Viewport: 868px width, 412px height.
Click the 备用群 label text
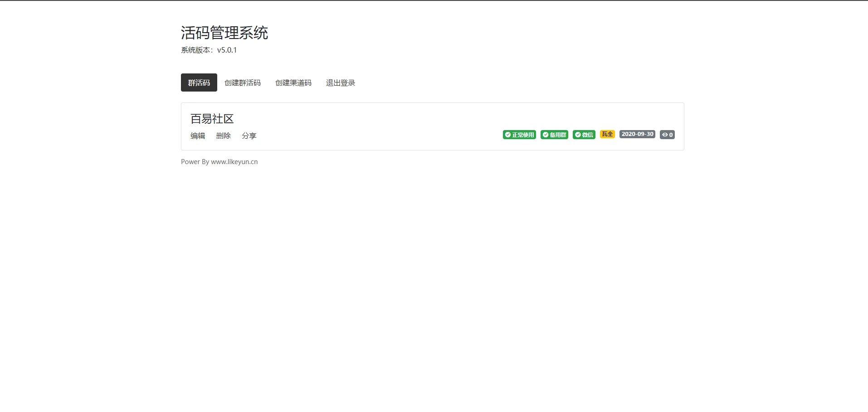point(558,135)
